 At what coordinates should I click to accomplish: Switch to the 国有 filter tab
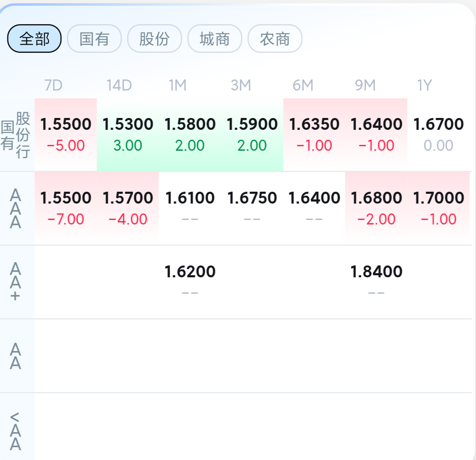pyautogui.click(x=94, y=39)
